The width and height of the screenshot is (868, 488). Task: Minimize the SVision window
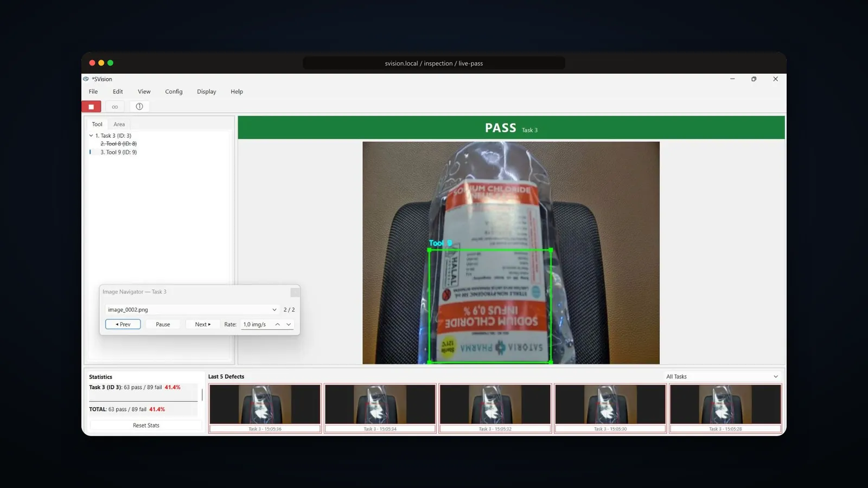732,79
